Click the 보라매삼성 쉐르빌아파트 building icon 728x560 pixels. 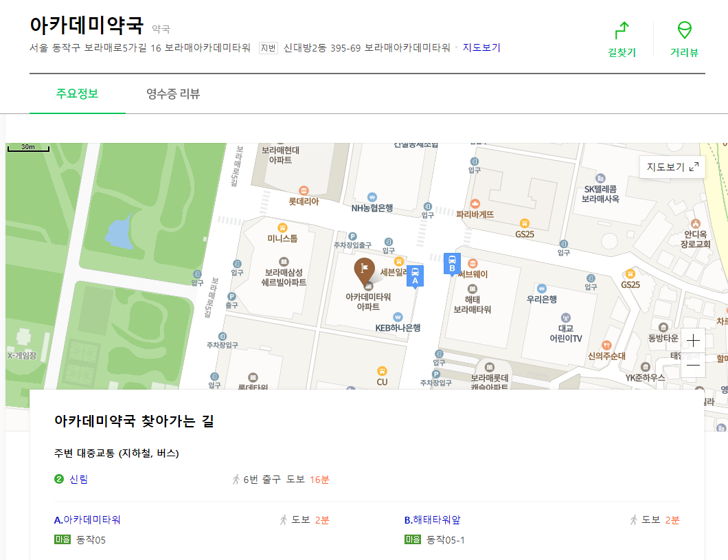click(284, 262)
